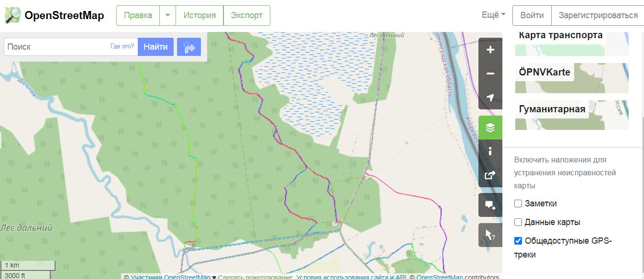This screenshot has height=279, width=644.
Task: Open the map key info icon
Action: [x=490, y=151]
